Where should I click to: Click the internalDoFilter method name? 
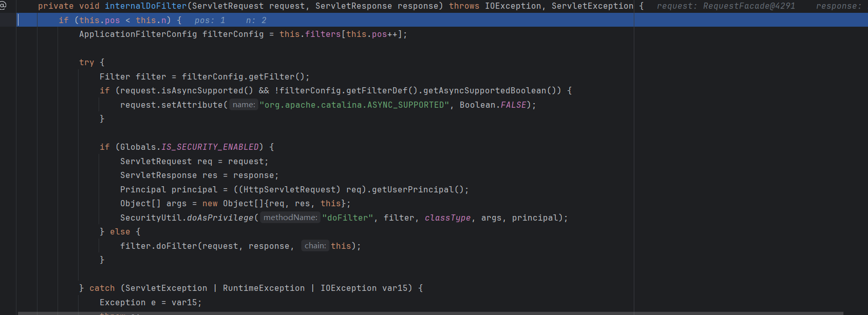(146, 6)
